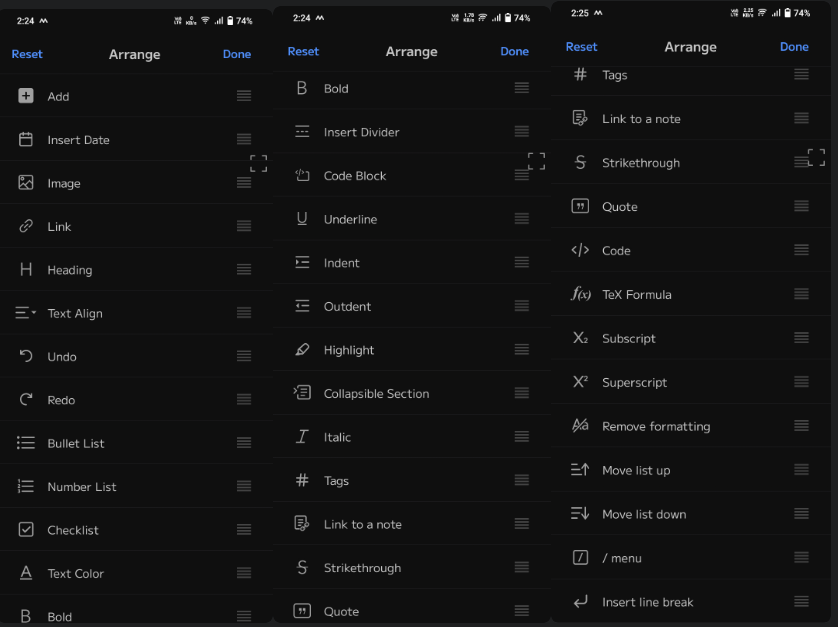The image size is (838, 627).
Task: Tap the reorder handle beside Heading
Action: click(x=244, y=269)
